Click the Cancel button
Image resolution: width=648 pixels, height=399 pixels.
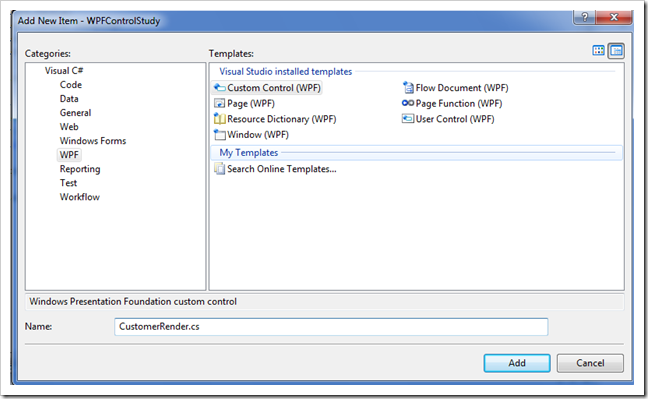(590, 363)
